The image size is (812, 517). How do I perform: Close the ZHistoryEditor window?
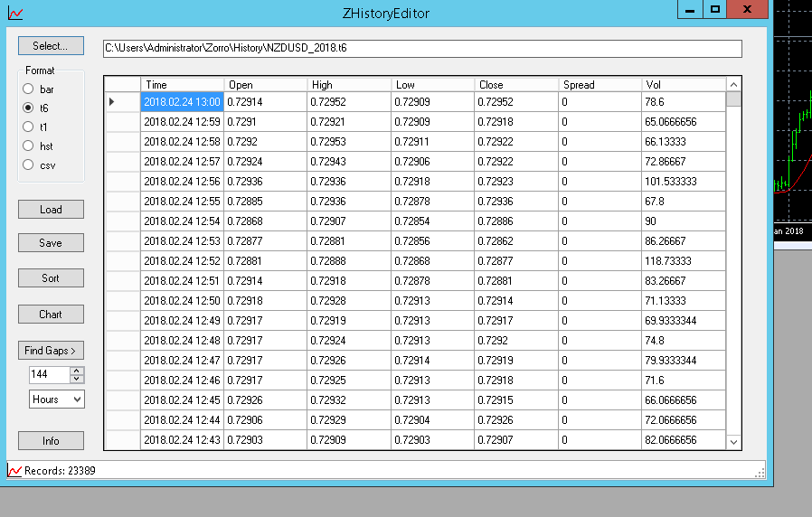pos(747,9)
